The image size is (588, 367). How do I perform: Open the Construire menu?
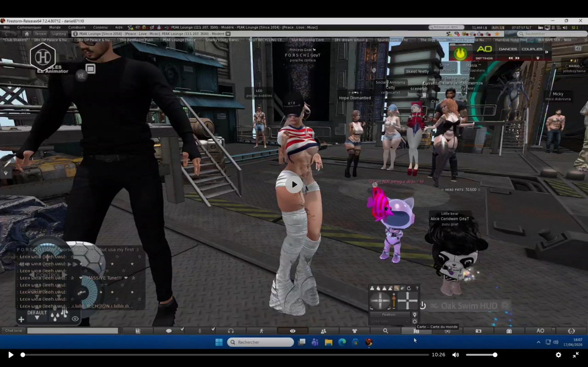coord(77,27)
